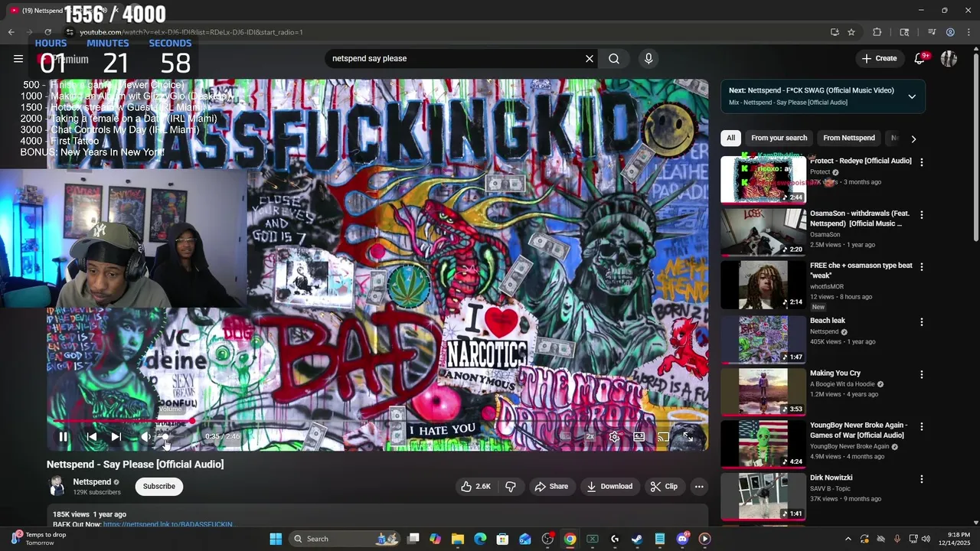Open the nettspend.lnk.to description link
Image resolution: width=980 pixels, height=551 pixels.
(168, 525)
